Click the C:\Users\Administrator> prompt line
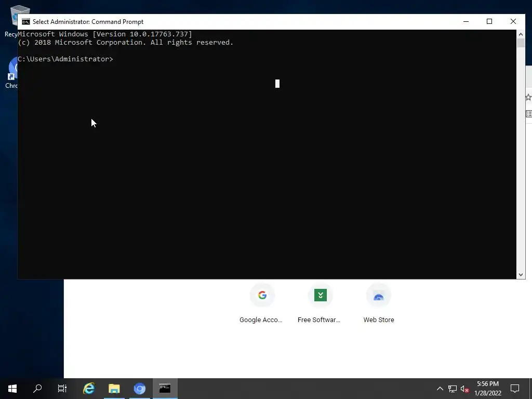The height and width of the screenshot is (399, 532). click(x=65, y=59)
